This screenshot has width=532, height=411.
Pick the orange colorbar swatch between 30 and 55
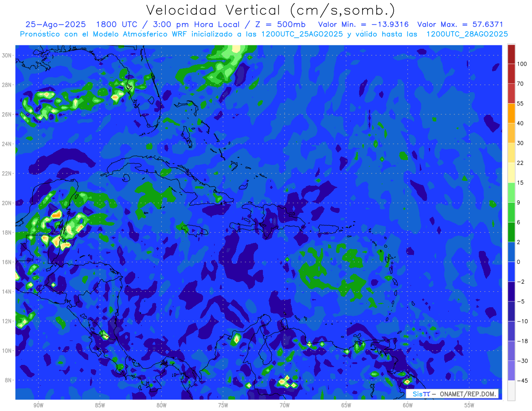click(x=511, y=113)
